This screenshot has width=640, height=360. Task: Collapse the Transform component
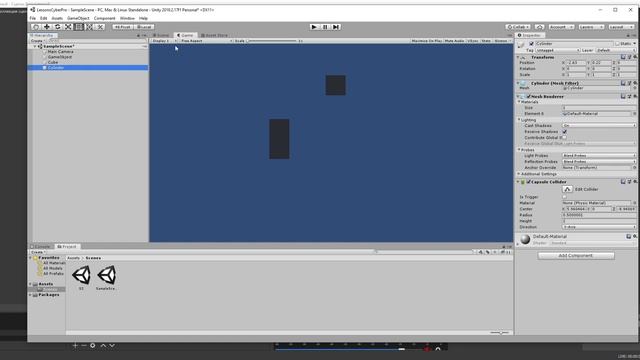pos(518,58)
